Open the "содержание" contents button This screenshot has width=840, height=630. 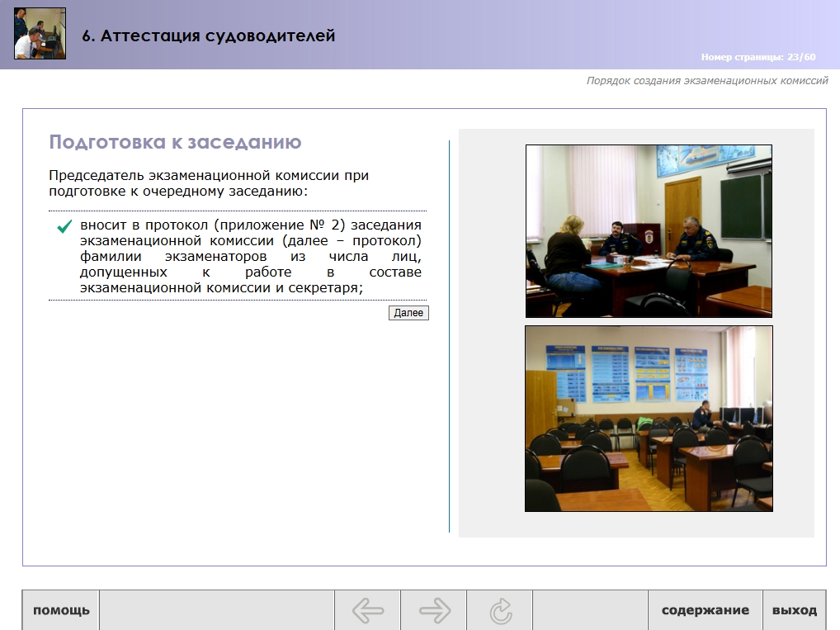(x=705, y=610)
